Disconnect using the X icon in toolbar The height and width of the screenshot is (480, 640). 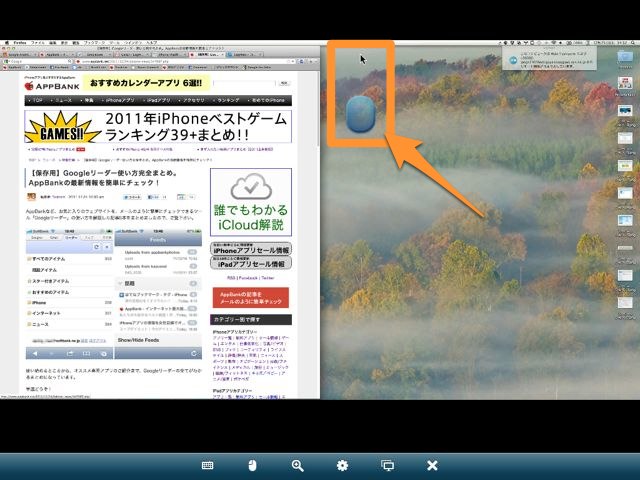coord(432,465)
